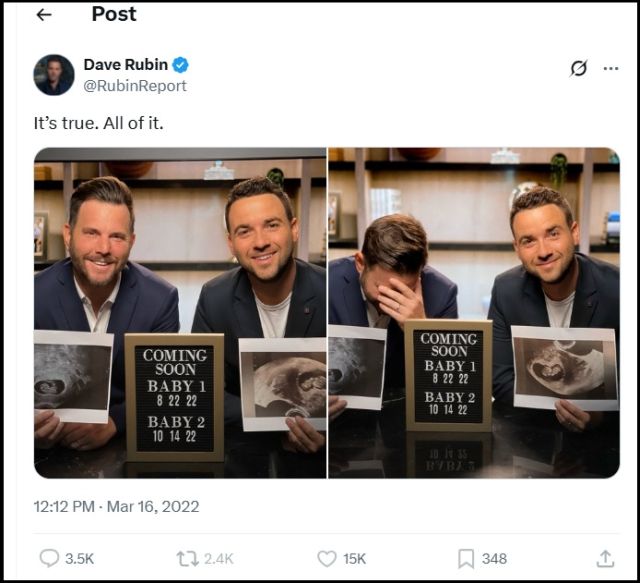Click the Grok circle-slash icon

tap(578, 68)
